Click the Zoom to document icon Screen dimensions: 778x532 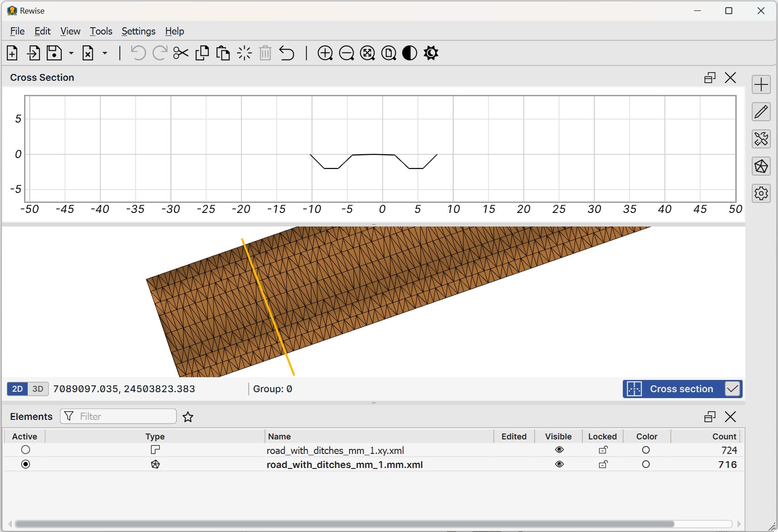click(x=389, y=53)
